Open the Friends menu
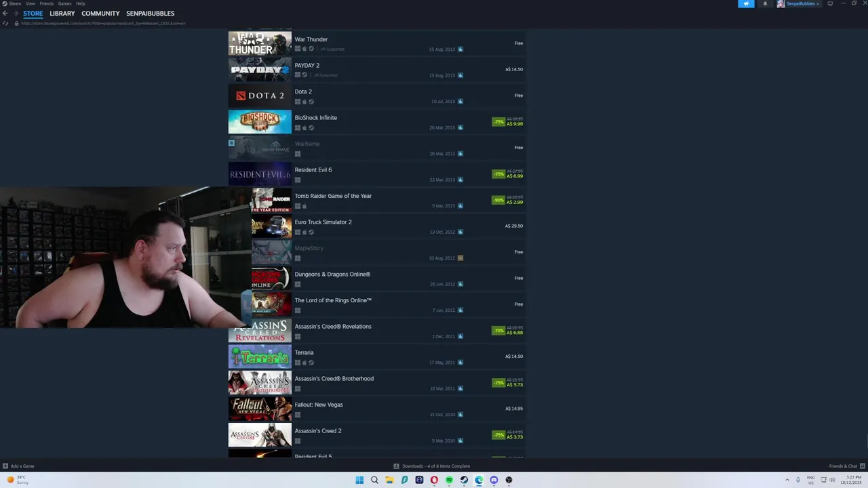Screen dimensions: 868x488 click(x=47, y=3)
